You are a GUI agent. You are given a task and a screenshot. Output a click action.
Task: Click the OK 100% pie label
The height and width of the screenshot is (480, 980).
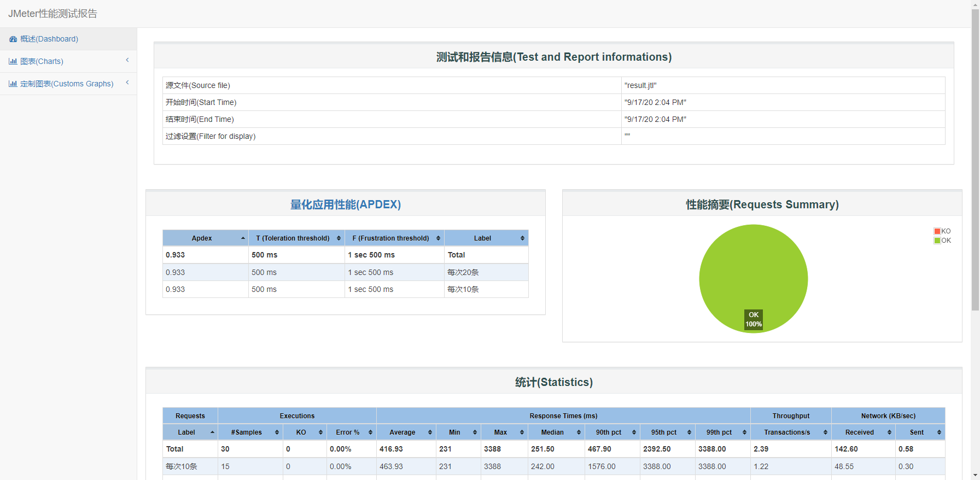pyautogui.click(x=754, y=319)
